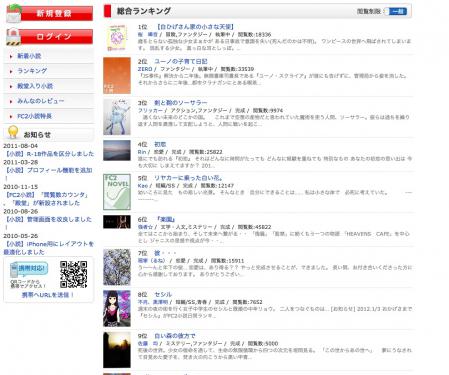Click the light bulb icon beside お知らせ
449x375 pixels.
(x=13, y=133)
